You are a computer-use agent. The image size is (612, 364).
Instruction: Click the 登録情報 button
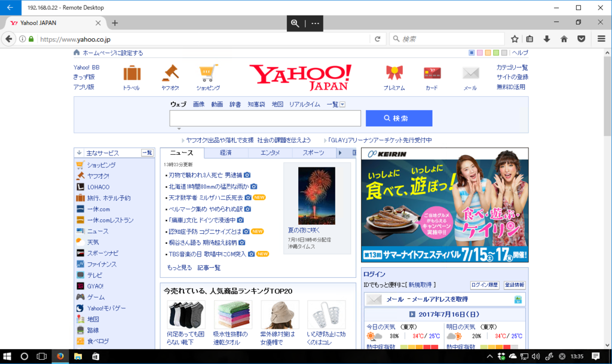coord(515,285)
